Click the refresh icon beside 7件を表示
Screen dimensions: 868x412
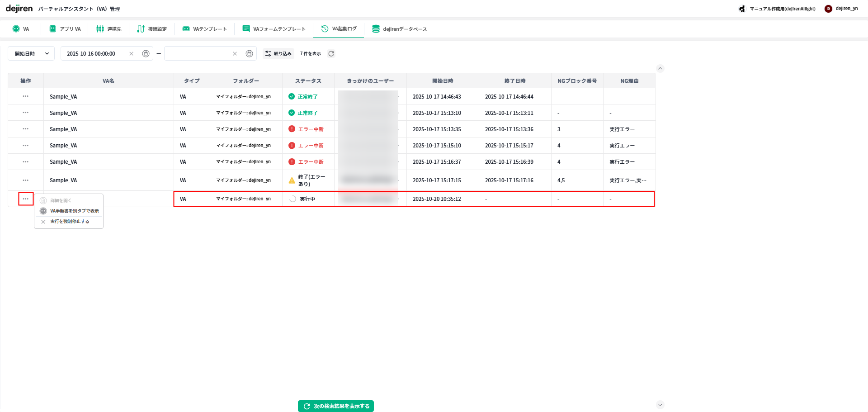(x=331, y=53)
